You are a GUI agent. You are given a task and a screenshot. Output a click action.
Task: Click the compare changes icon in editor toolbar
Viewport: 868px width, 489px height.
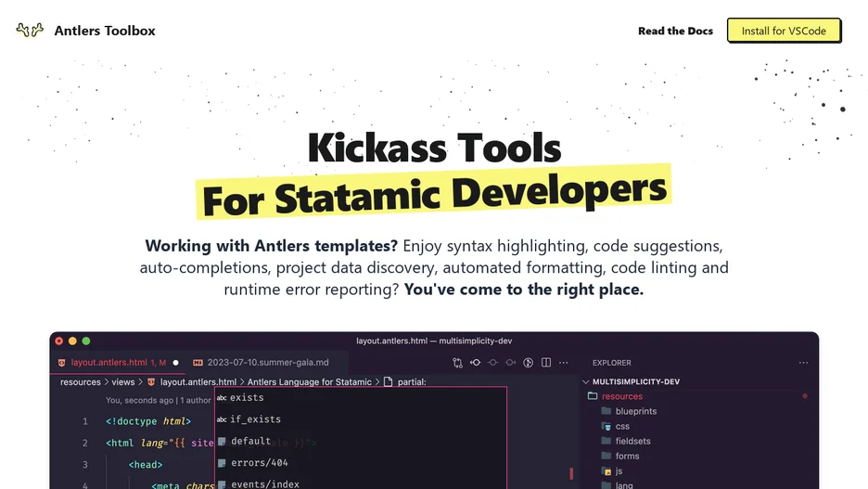tap(457, 363)
